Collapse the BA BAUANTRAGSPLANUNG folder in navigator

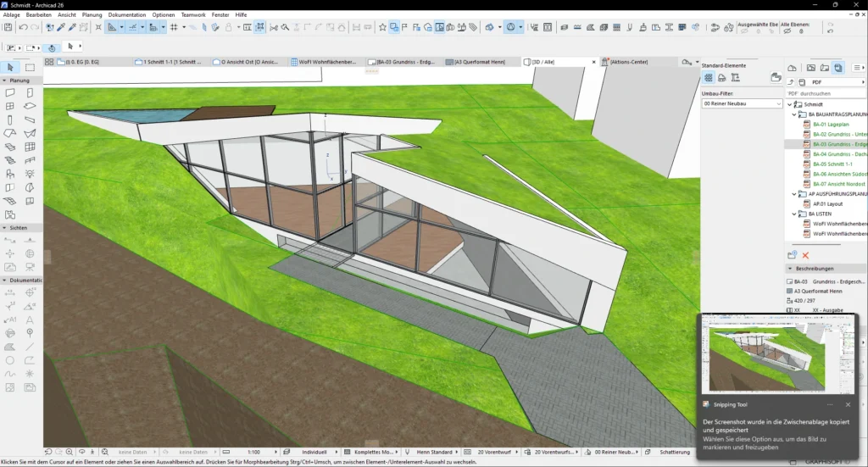794,114
